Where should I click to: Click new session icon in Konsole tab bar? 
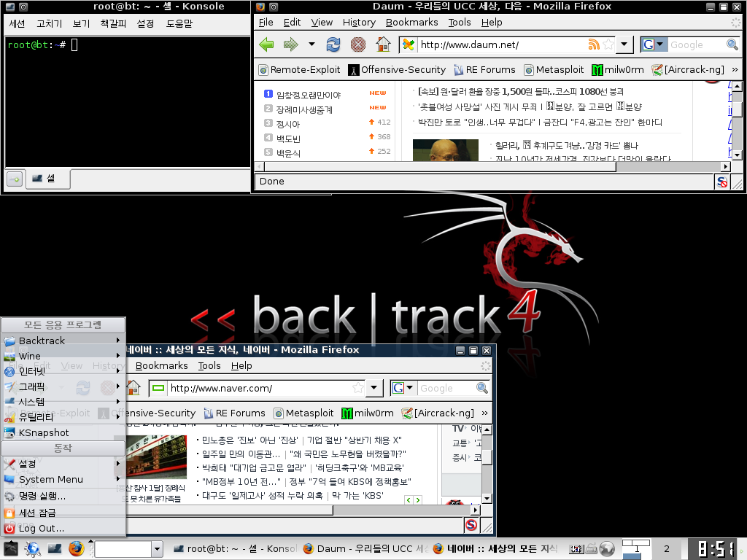click(15, 179)
